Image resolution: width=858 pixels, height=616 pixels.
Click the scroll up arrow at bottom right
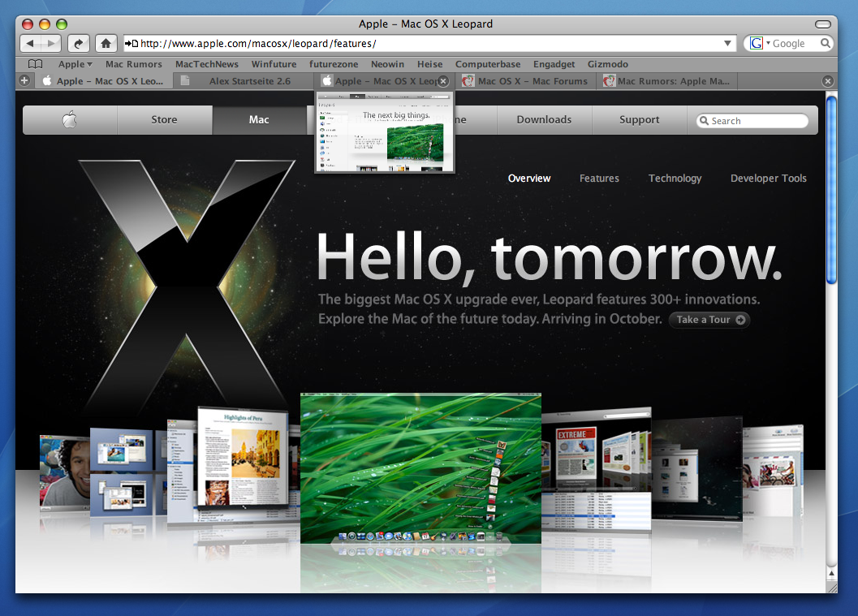pyautogui.click(x=831, y=573)
